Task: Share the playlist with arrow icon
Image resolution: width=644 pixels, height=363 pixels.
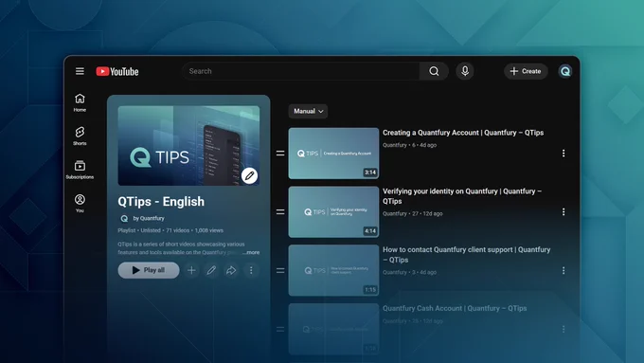Action: pyautogui.click(x=231, y=270)
